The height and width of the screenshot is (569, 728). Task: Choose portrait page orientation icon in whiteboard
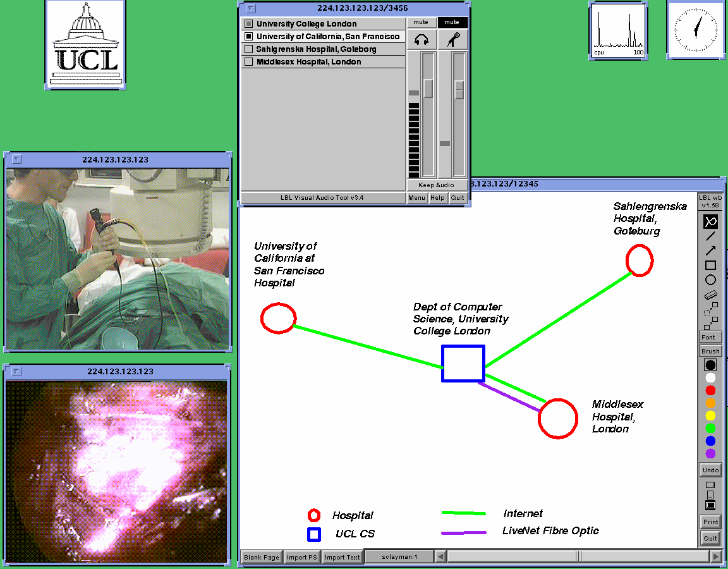pyautogui.click(x=710, y=494)
